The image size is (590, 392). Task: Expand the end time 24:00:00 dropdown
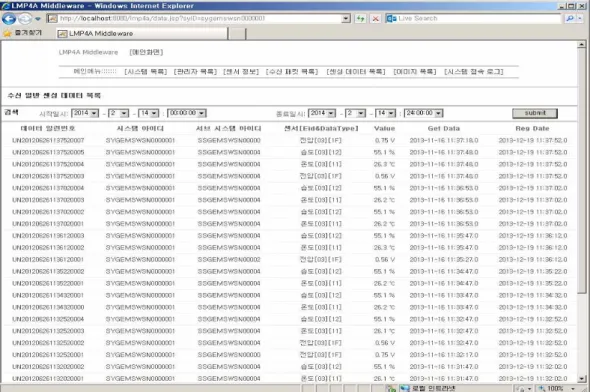click(x=439, y=113)
